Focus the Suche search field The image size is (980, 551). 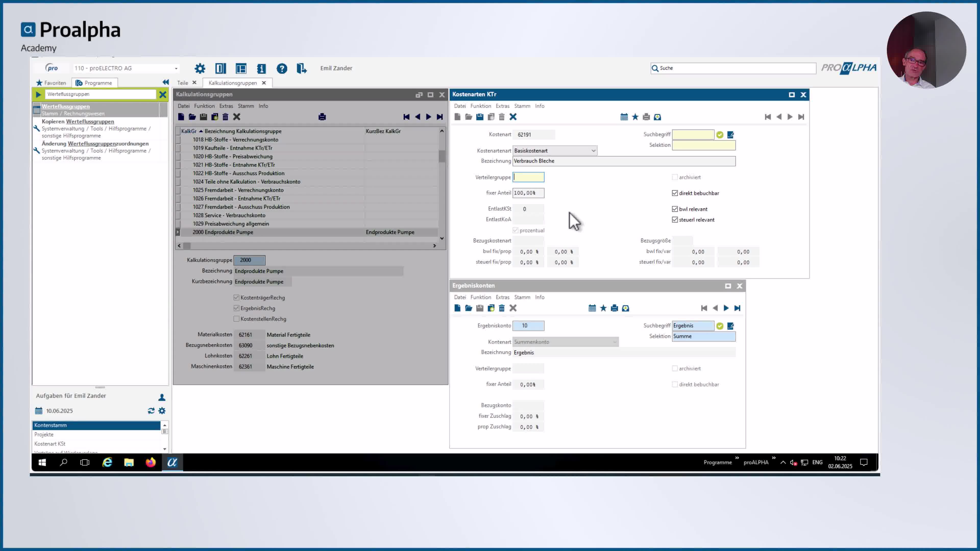tap(733, 68)
